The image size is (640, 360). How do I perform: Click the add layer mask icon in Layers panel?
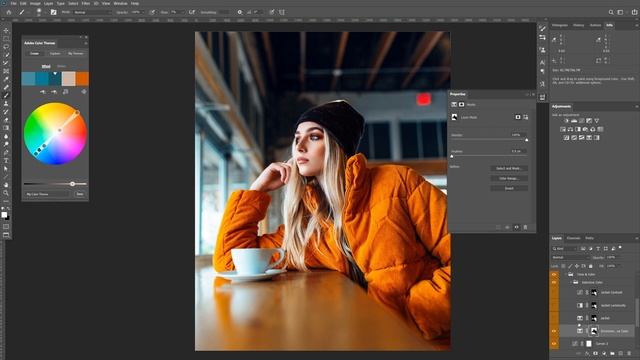tap(596, 353)
